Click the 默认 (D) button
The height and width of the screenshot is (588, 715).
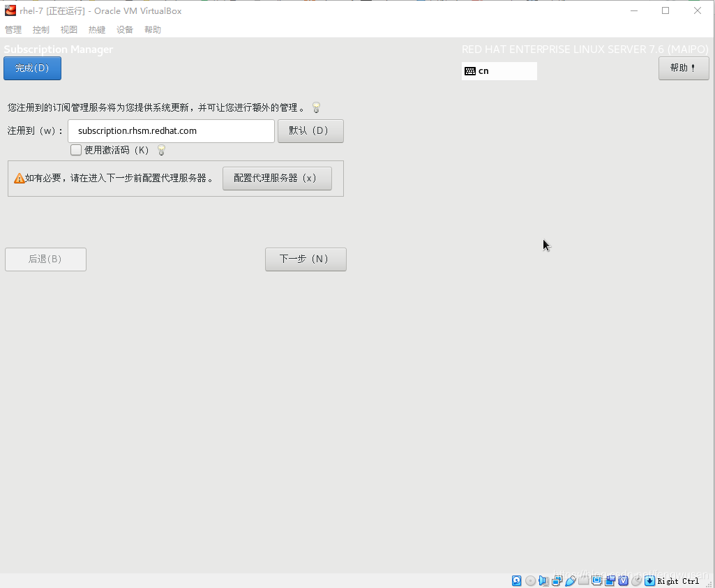(x=310, y=131)
